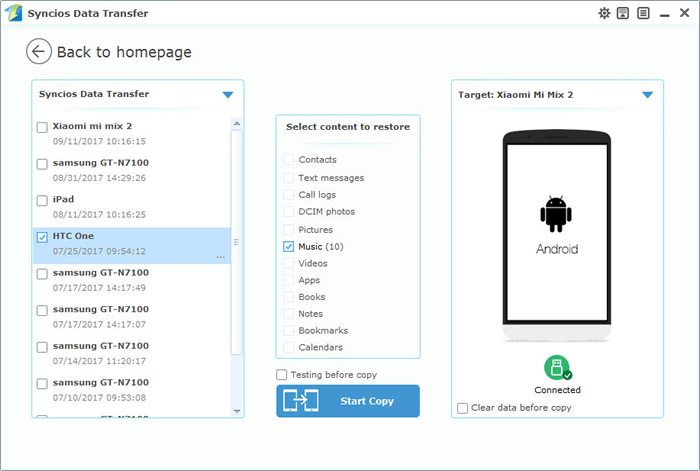Click the Syncios app logo
The image size is (700, 471).
[x=13, y=13]
